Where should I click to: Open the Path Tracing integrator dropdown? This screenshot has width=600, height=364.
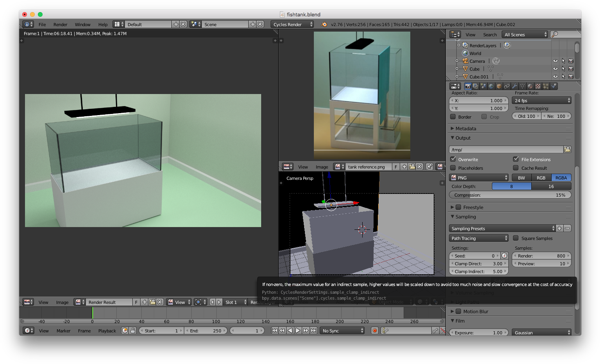click(x=479, y=238)
